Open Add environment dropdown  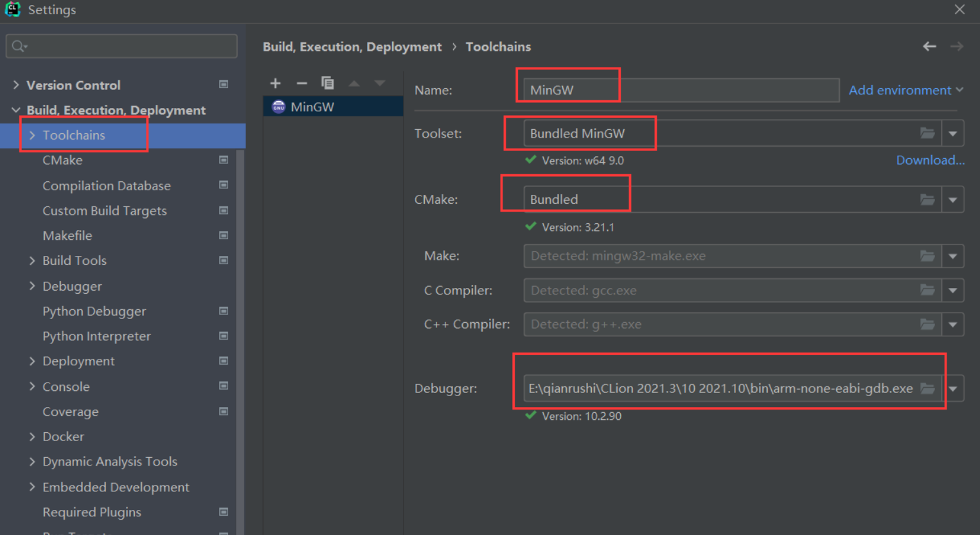tap(906, 90)
